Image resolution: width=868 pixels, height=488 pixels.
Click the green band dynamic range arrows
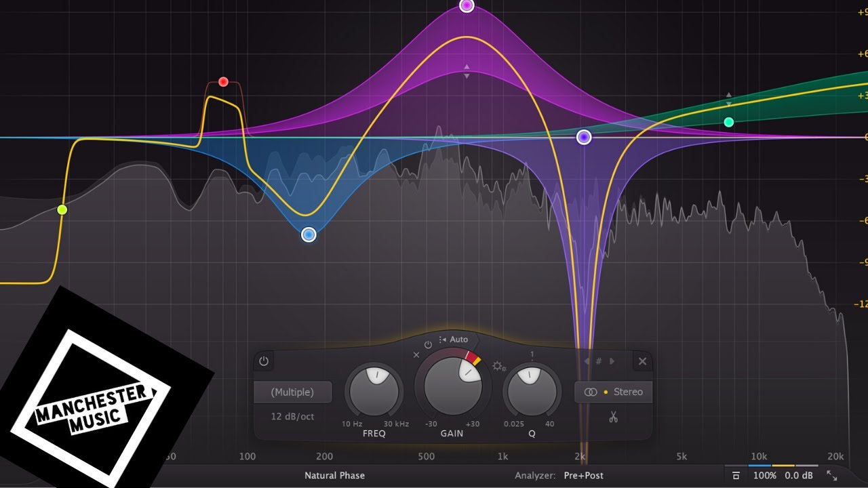(x=729, y=100)
